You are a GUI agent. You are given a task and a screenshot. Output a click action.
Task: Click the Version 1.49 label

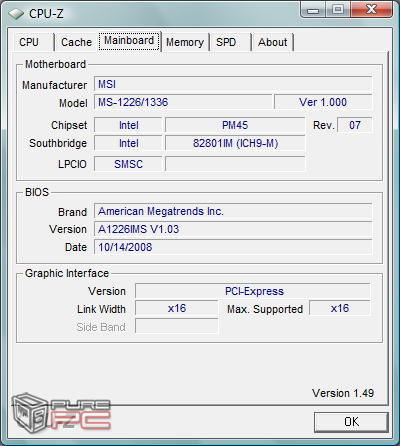(x=343, y=393)
